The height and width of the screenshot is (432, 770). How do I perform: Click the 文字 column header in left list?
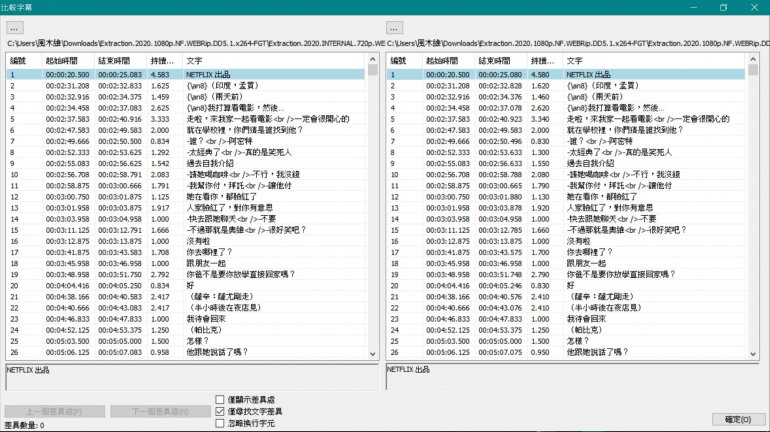point(274,61)
